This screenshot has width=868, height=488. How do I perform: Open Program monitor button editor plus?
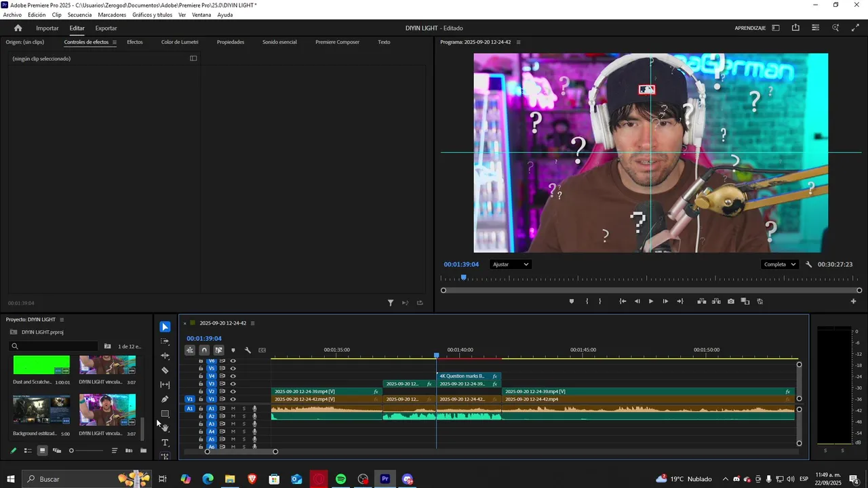853,302
